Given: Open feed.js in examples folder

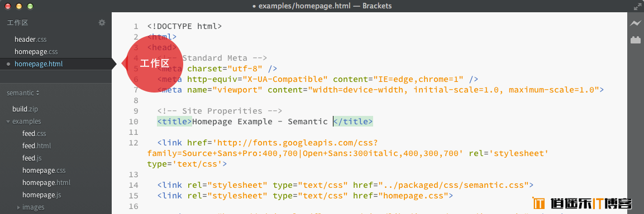Looking at the screenshot, I should pyautogui.click(x=32, y=158).
